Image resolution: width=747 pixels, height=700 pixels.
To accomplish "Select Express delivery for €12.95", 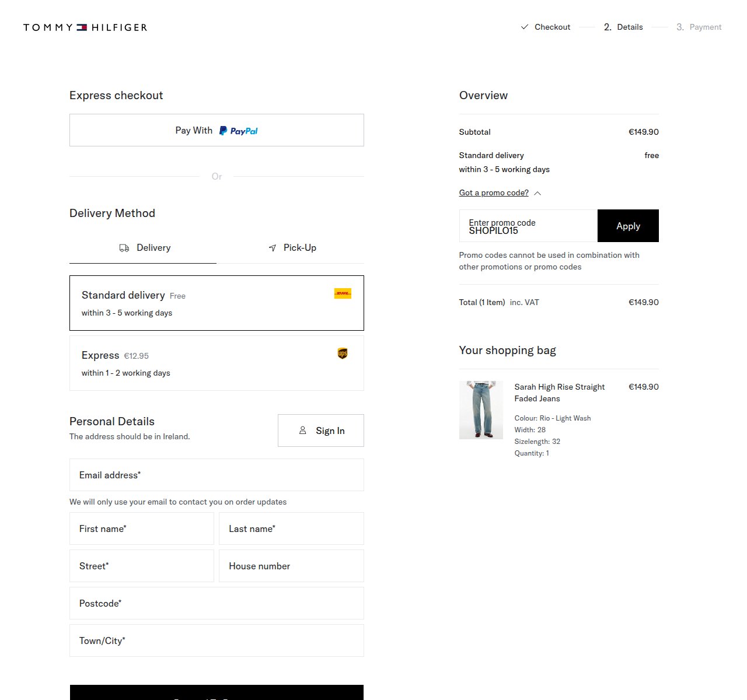I will (217, 363).
